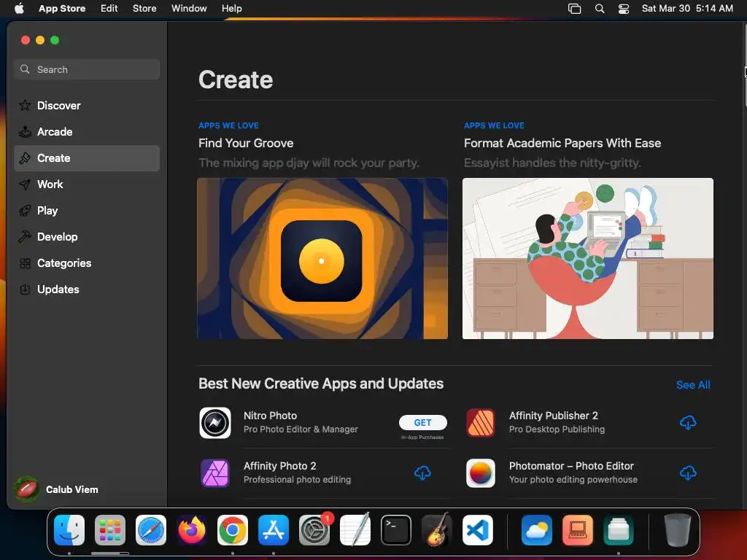This screenshot has width=747, height=560.
Task: Open Develop hammer icon in sidebar
Action: [25, 237]
